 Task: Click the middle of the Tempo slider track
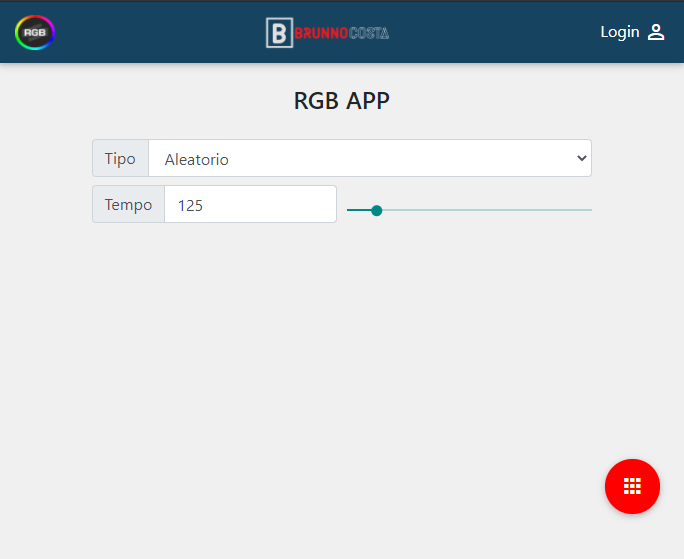click(469, 210)
